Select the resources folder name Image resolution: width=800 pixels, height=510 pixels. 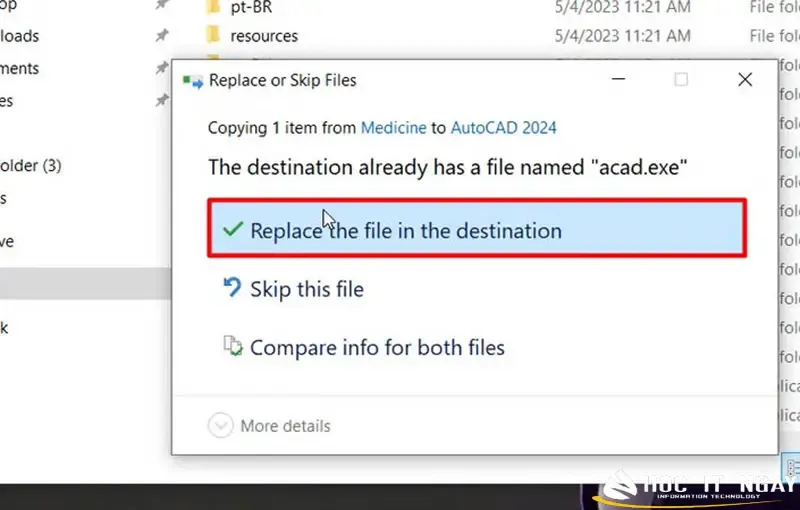tap(264, 35)
